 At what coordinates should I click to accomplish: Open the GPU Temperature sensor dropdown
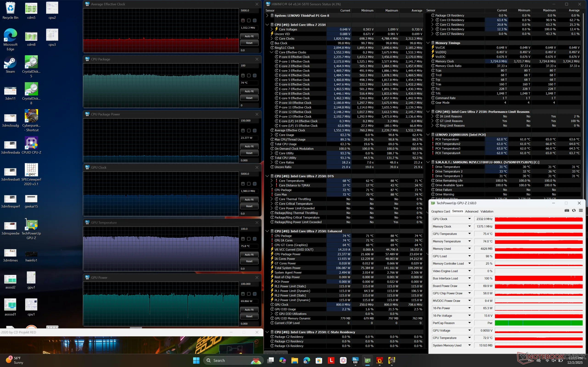[x=469, y=234]
